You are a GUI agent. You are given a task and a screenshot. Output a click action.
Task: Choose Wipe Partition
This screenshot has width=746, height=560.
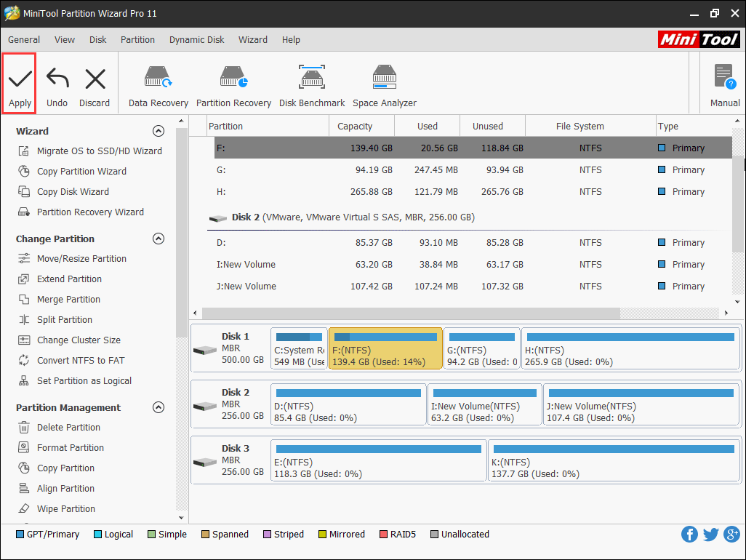(57, 509)
